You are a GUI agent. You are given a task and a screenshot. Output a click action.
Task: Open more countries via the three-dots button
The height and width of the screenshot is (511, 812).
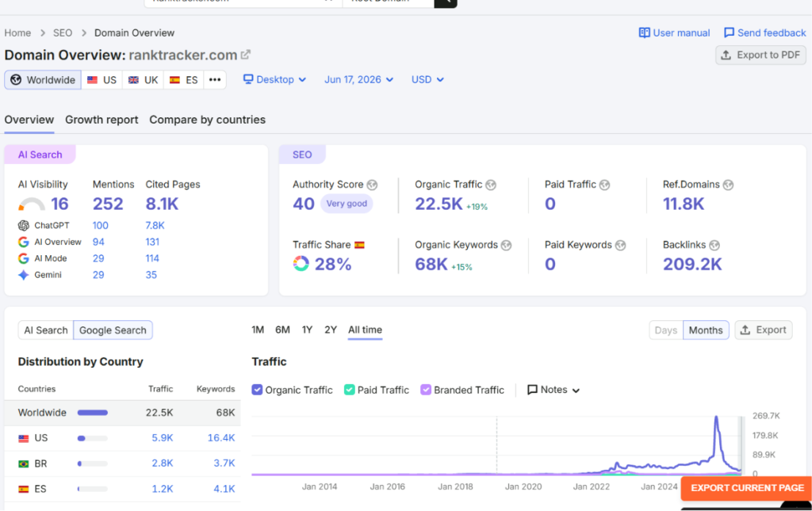pyautogui.click(x=215, y=80)
